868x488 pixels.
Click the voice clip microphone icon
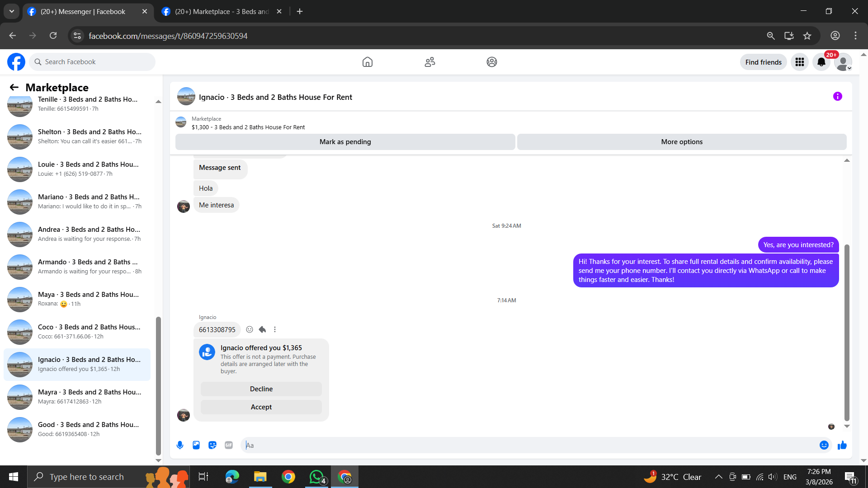click(x=180, y=445)
